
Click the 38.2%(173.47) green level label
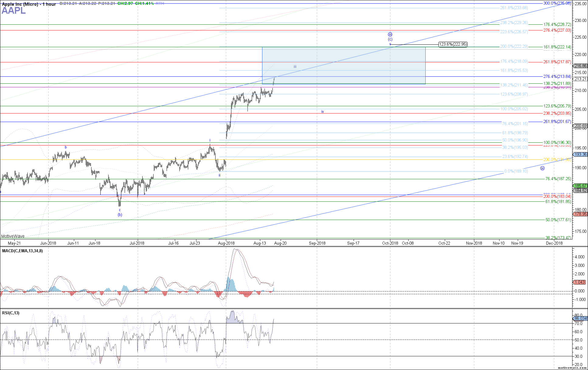click(x=558, y=238)
